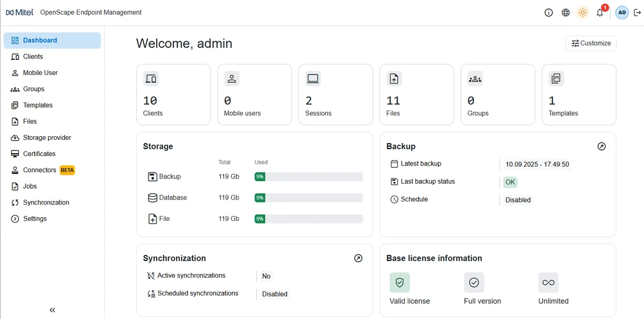Click the BETA badge next to Connectors
This screenshot has width=644, height=319.
click(x=67, y=170)
